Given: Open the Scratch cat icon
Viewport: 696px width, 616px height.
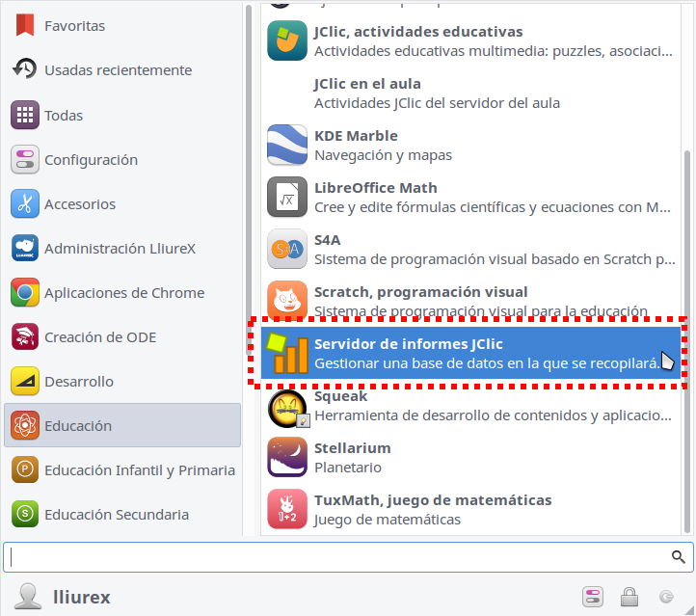Looking at the screenshot, I should (286, 302).
